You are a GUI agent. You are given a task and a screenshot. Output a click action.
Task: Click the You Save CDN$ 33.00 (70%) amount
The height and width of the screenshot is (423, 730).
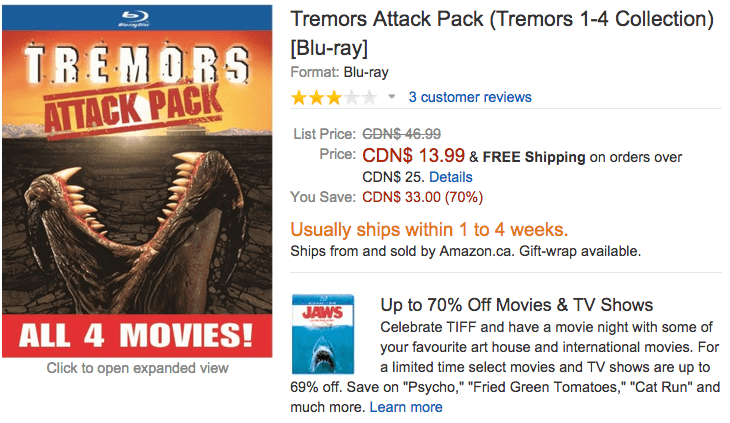(422, 197)
